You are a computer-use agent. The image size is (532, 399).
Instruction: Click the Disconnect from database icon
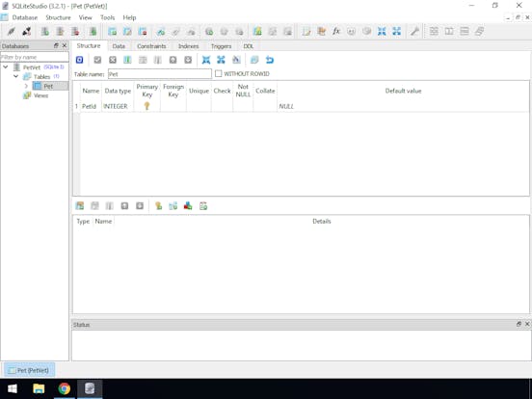[26, 32]
